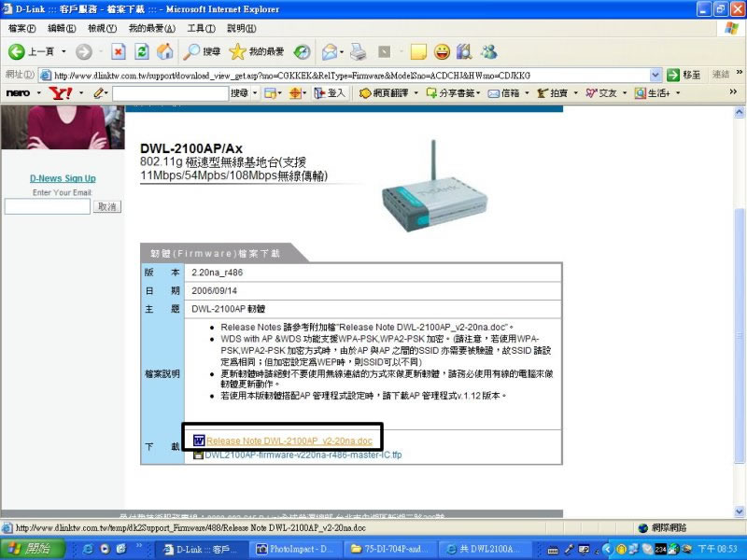Open the 檢視(V) menu

(x=103, y=28)
